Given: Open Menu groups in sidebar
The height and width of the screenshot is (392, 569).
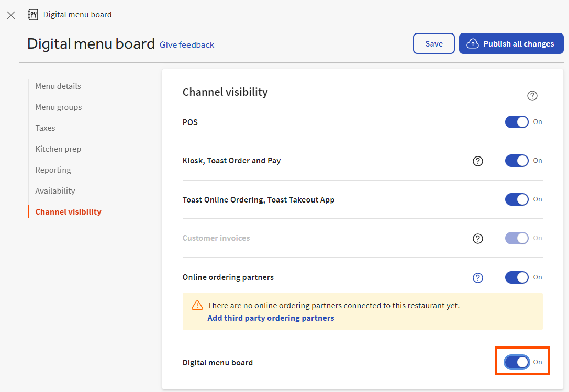Looking at the screenshot, I should pos(59,107).
